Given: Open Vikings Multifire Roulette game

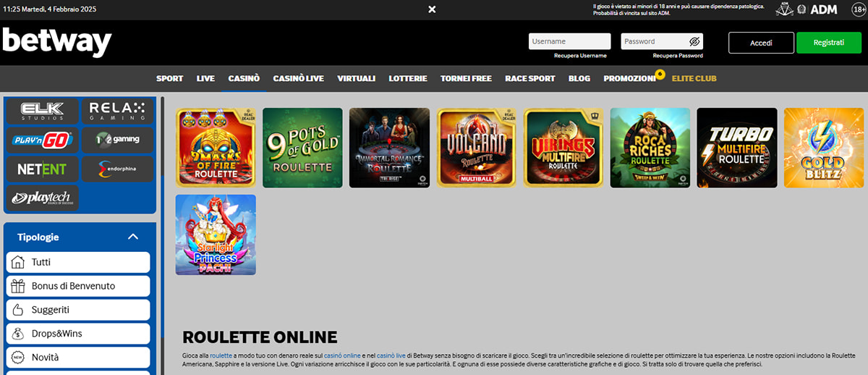Looking at the screenshot, I should 563,148.
